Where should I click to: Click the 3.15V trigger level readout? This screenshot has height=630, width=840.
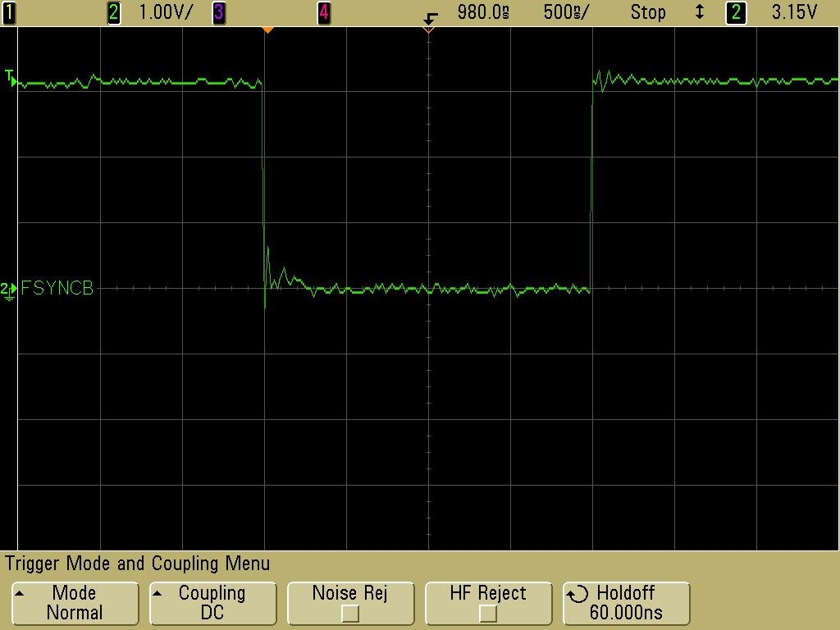[x=794, y=12]
